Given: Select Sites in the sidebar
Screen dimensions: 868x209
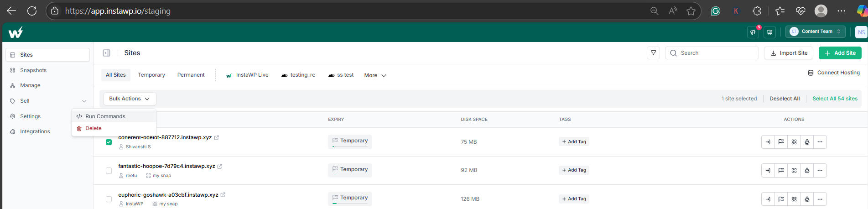Looking at the screenshot, I should [x=47, y=55].
